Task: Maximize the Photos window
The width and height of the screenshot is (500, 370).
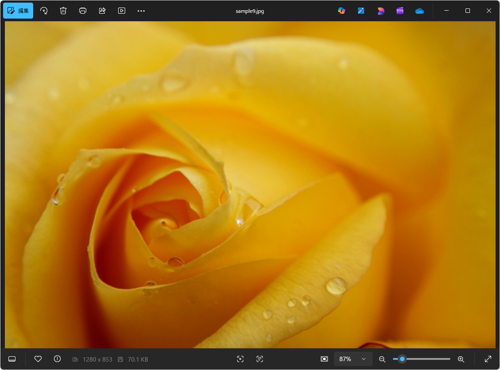Action: tap(467, 11)
